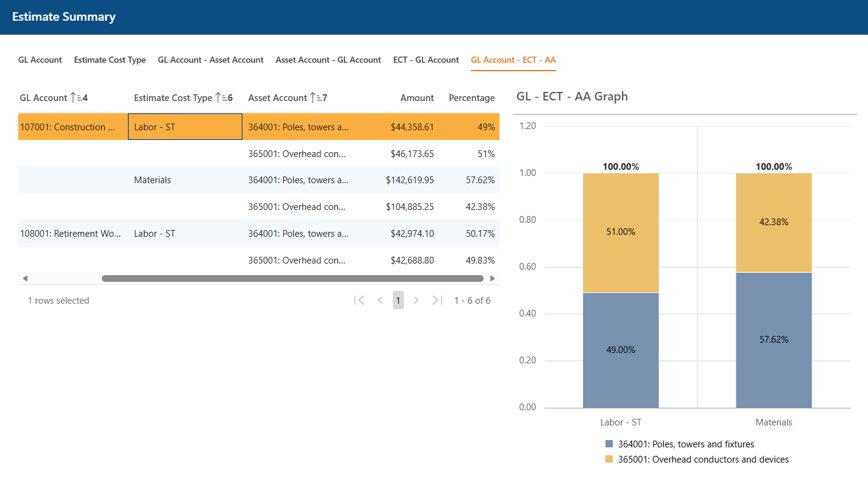The width and height of the screenshot is (868, 479).
Task: Select page 1 in pager
Action: pyautogui.click(x=398, y=300)
